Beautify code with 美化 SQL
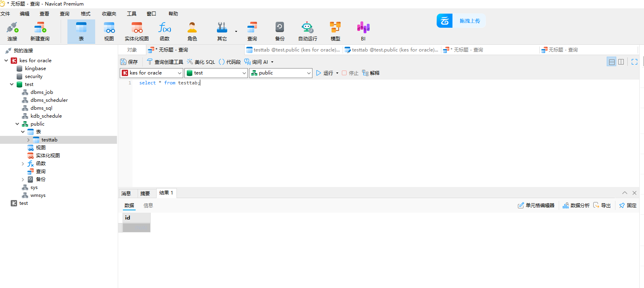The image size is (644, 288). [201, 62]
